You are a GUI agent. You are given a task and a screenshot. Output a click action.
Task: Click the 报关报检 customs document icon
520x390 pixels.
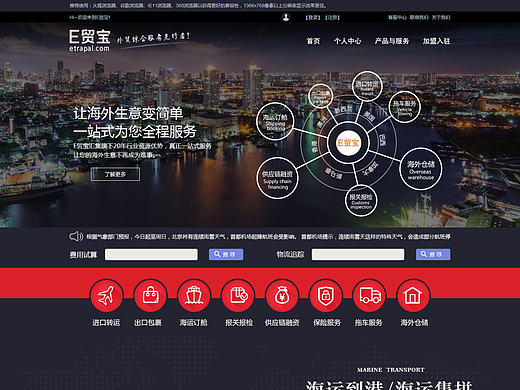point(238,296)
